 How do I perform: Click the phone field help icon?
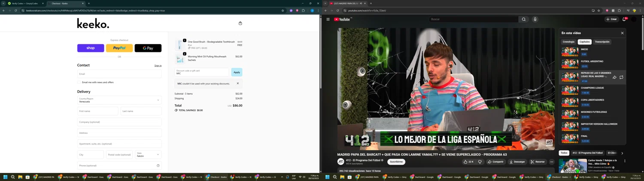coord(158,166)
